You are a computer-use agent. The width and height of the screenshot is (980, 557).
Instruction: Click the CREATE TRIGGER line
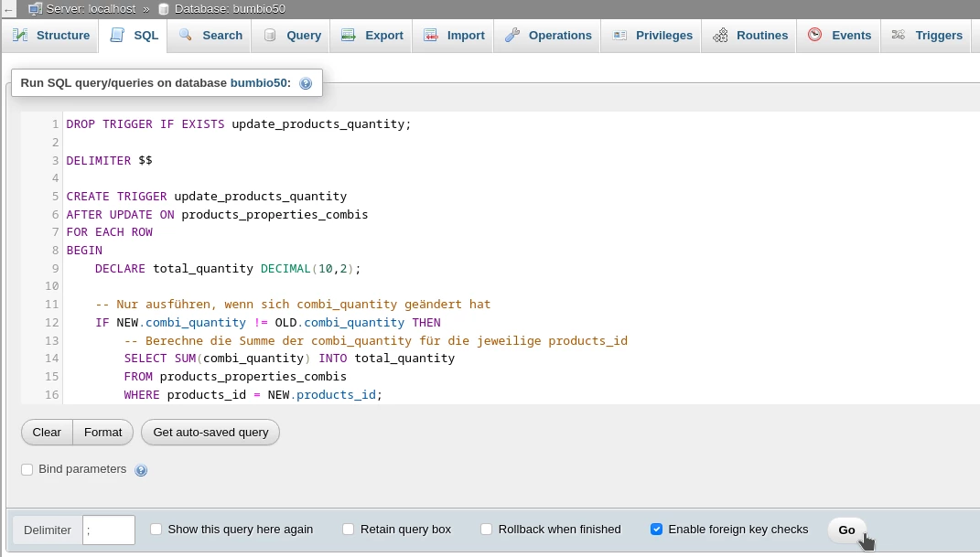[x=206, y=196]
